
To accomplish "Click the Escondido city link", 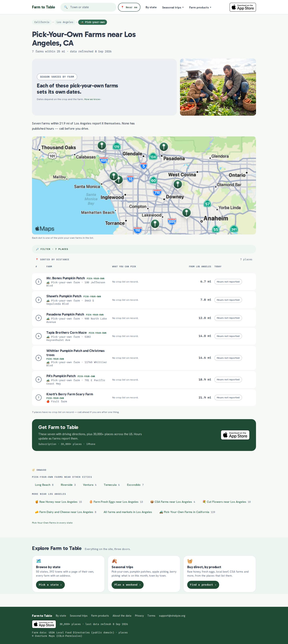I will [x=135, y=485].
